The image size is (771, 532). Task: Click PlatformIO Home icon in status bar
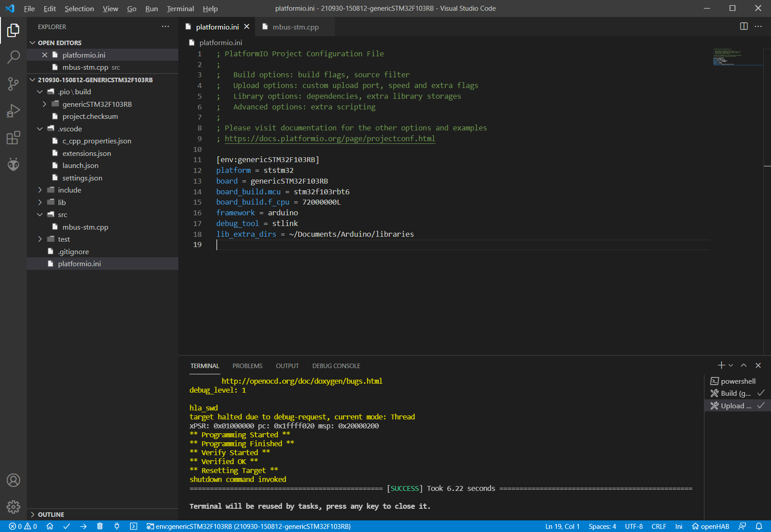pyautogui.click(x=50, y=526)
